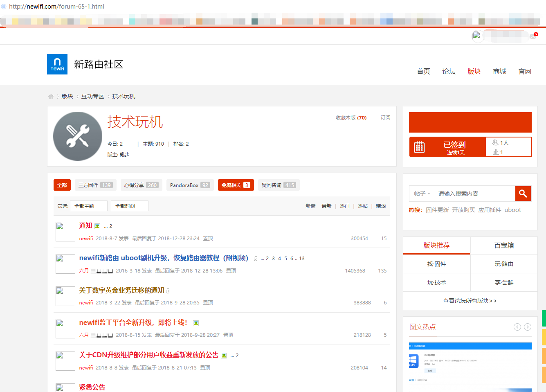
Task: Click the image icon next to newifi监工平台 thread
Action: [x=196, y=323]
